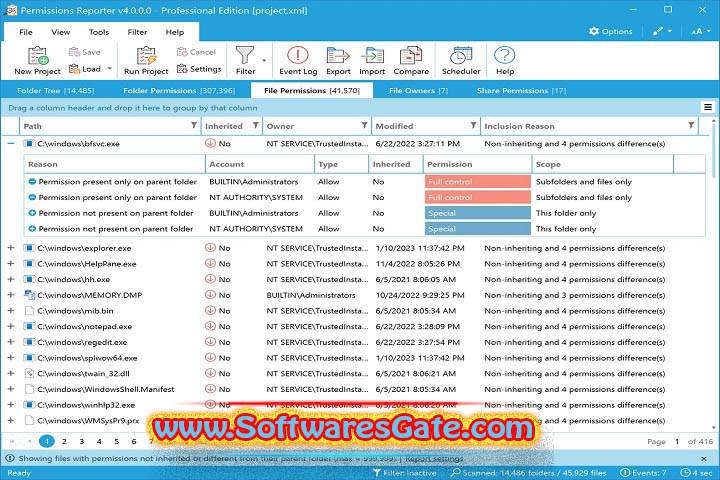720x480 pixels.
Task: Filter the Owner column
Action: tap(364, 125)
